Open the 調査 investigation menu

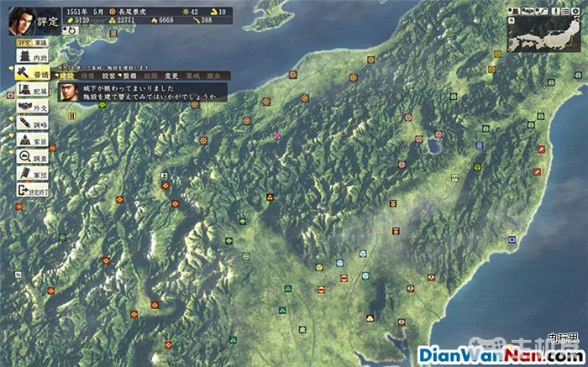click(32, 156)
